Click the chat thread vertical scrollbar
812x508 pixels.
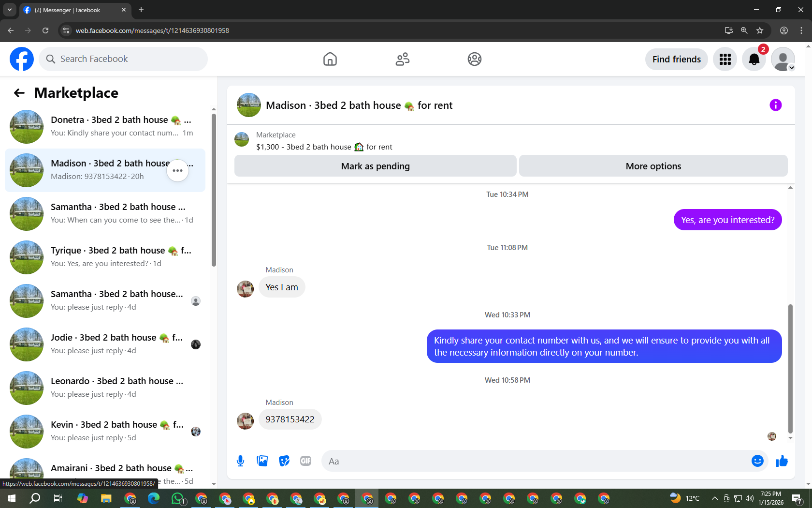click(790, 369)
